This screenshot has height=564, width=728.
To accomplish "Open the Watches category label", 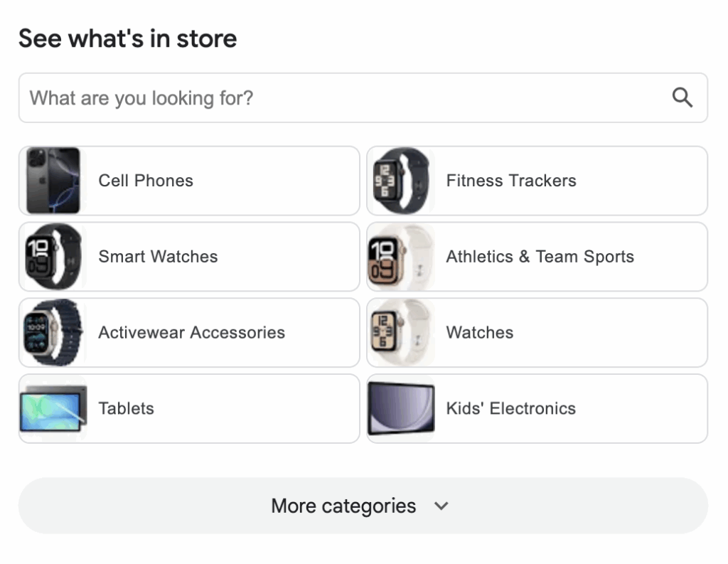I will tap(480, 333).
